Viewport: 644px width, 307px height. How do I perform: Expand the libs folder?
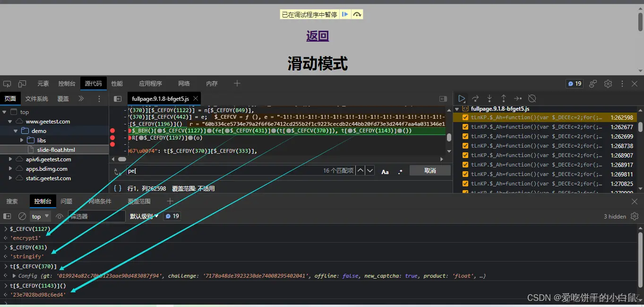click(22, 140)
